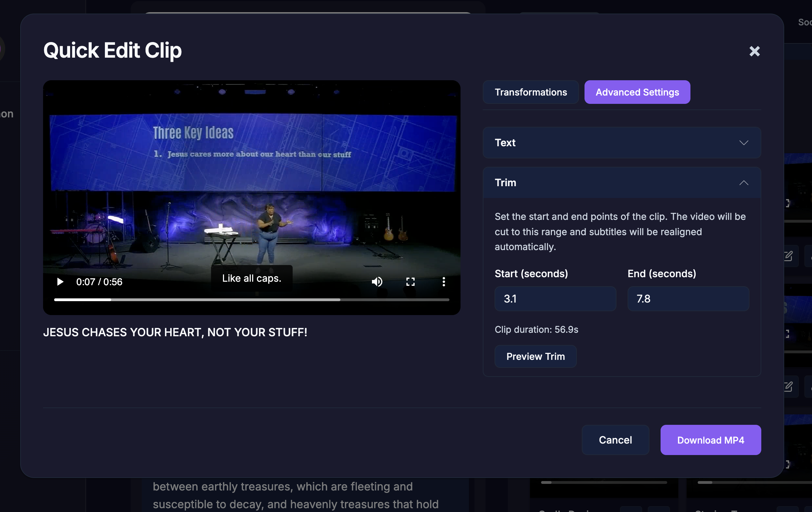812x512 pixels.
Task: Click the lower edit pencil icon behind dialog
Action: pyautogui.click(x=788, y=387)
